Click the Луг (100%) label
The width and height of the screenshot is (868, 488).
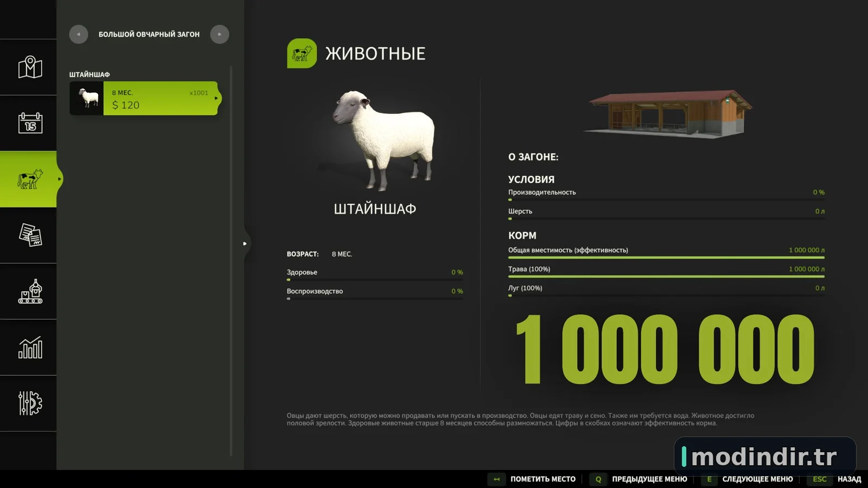[x=525, y=288]
